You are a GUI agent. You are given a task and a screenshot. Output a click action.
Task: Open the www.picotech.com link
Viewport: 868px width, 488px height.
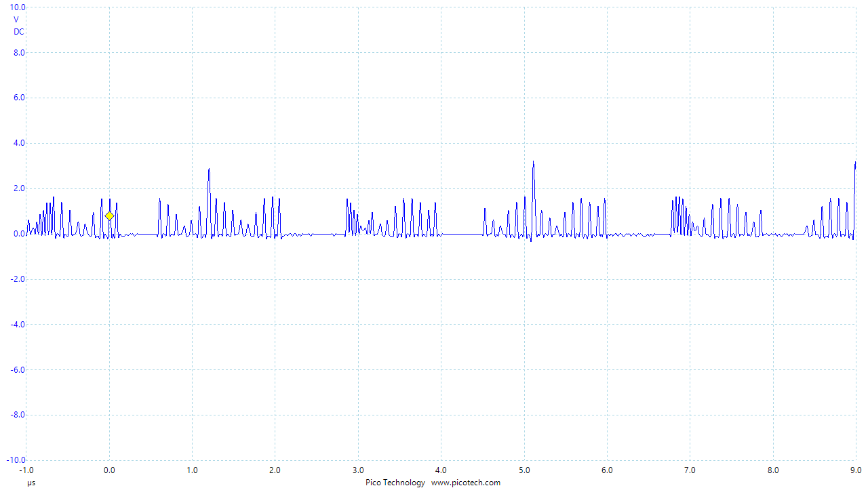point(466,483)
